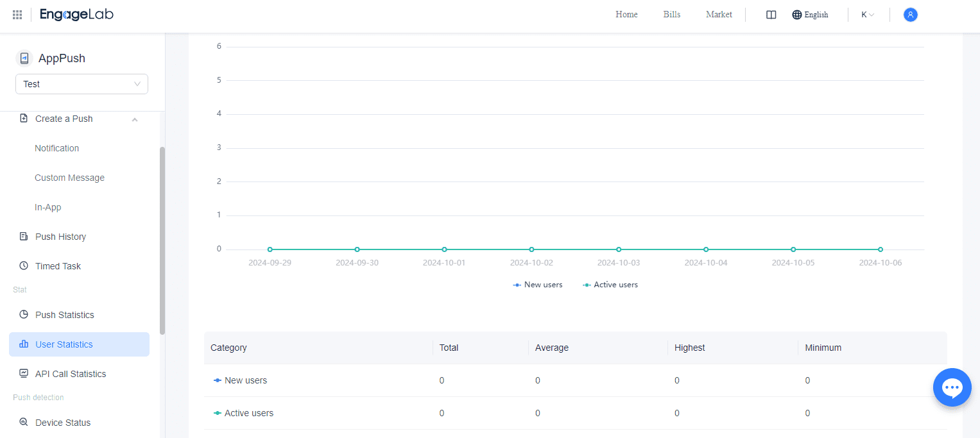Open Market in top navigation
The image size is (980, 438).
719,15
